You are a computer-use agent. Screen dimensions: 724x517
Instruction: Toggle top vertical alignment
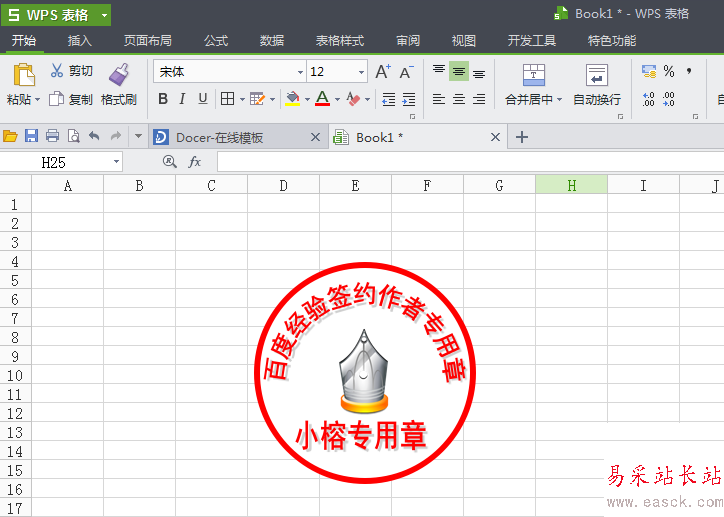tap(439, 71)
